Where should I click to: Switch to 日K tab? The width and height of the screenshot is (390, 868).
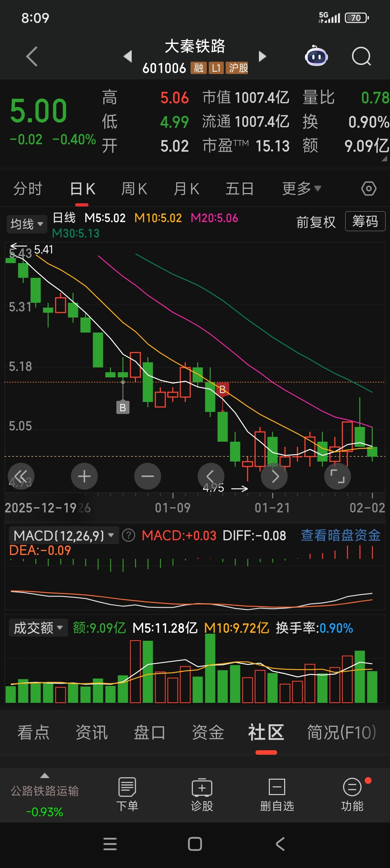click(82, 189)
